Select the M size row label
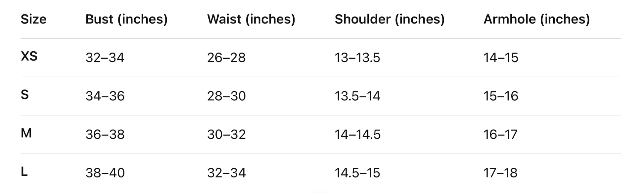Viewport: 644px width, 193px height. click(x=26, y=133)
